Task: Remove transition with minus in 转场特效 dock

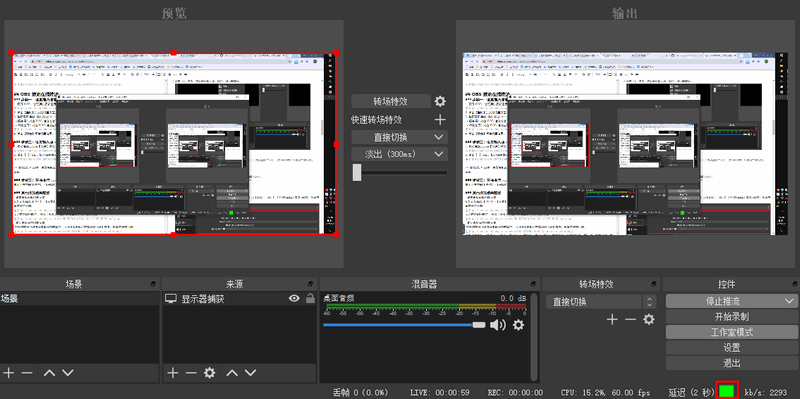Action: coord(631,320)
